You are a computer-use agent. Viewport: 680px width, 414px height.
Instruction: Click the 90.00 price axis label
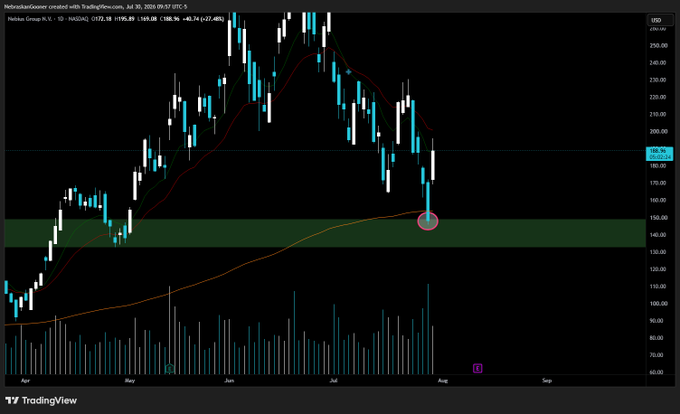[658, 321]
